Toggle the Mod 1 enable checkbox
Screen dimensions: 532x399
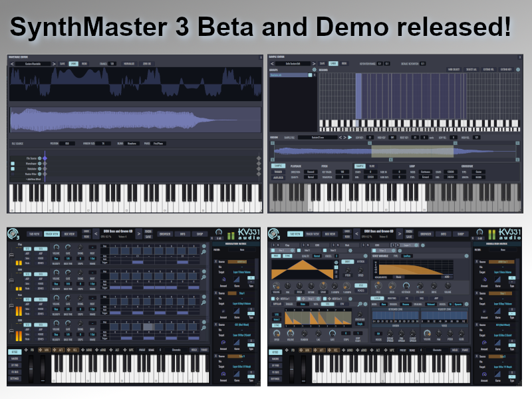(x=299, y=251)
